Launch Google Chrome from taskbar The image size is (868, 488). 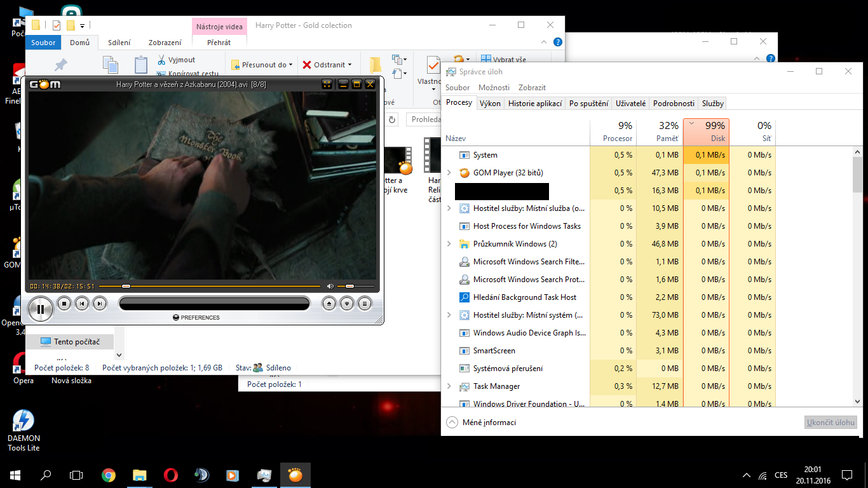coord(109,475)
